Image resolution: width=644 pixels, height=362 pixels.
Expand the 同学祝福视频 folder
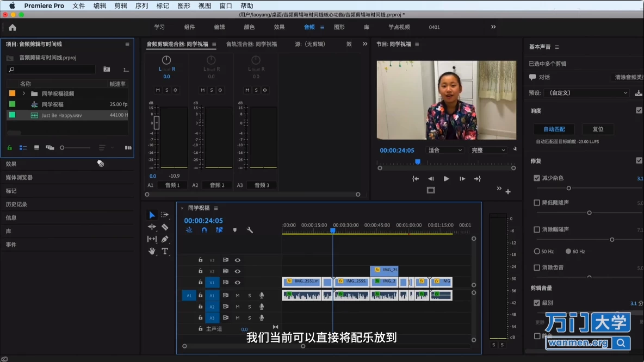pos(24,93)
